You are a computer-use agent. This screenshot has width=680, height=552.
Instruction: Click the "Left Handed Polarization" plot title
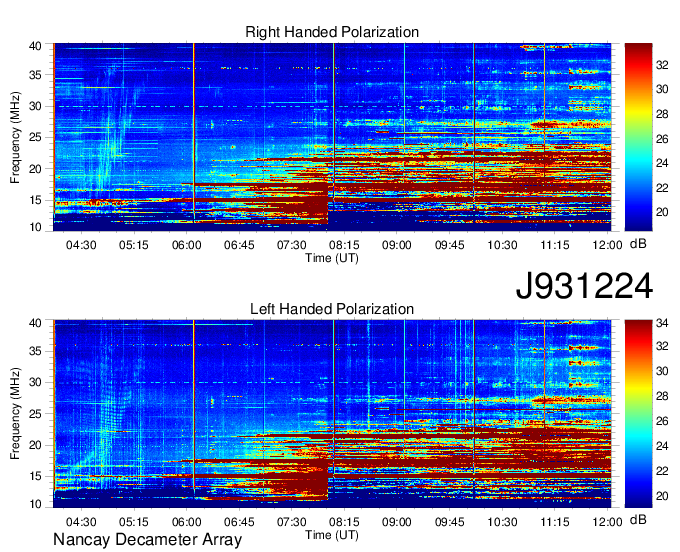[332, 309]
